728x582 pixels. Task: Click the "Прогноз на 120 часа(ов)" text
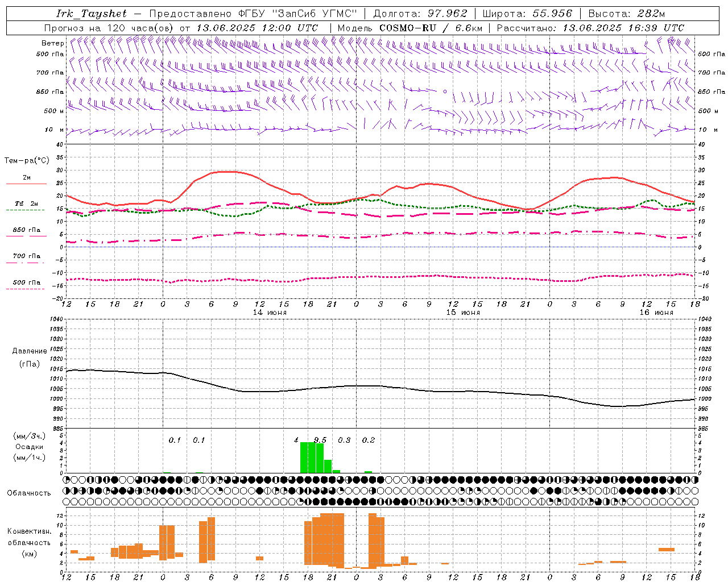coord(109,28)
